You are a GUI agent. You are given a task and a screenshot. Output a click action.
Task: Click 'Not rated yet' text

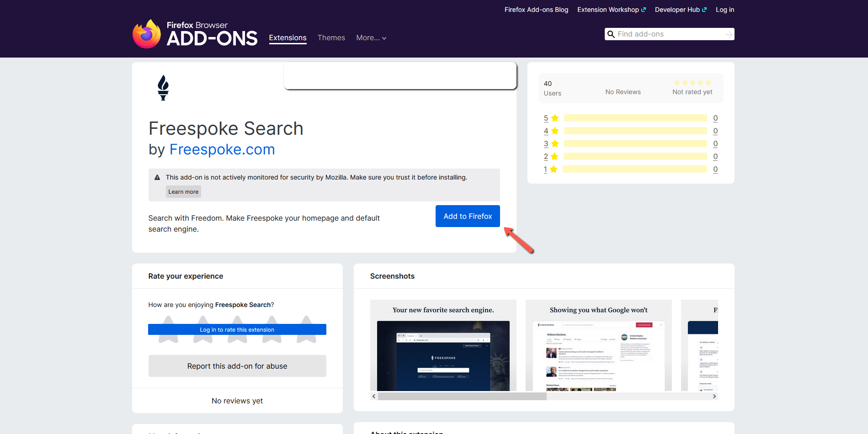pos(692,92)
